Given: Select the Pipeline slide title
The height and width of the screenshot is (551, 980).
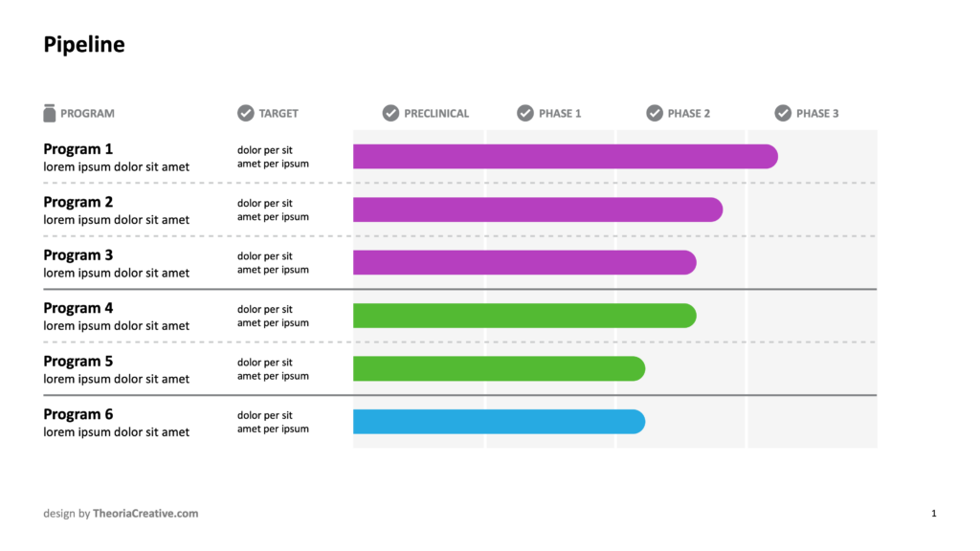Looking at the screenshot, I should pos(84,45).
